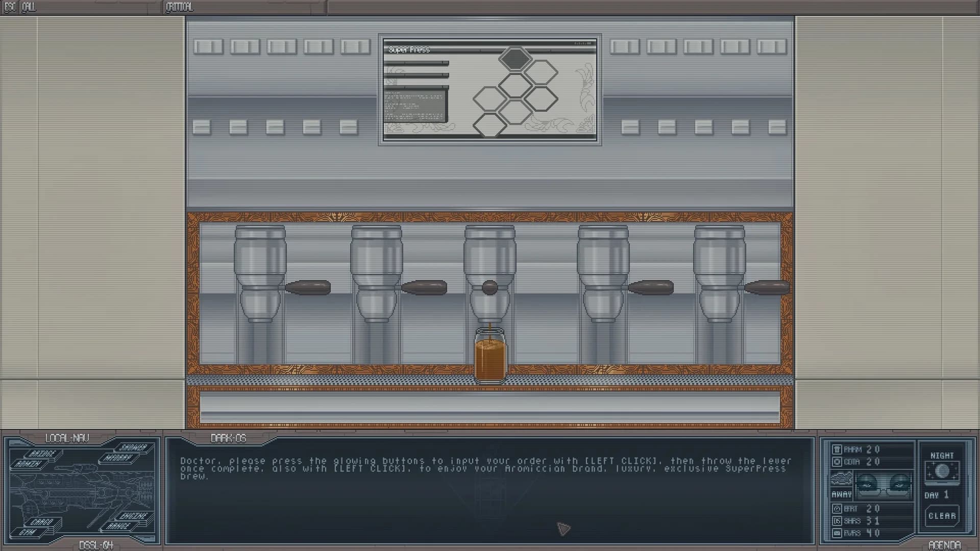Click the CLEAR button in status panel

pos(942,516)
